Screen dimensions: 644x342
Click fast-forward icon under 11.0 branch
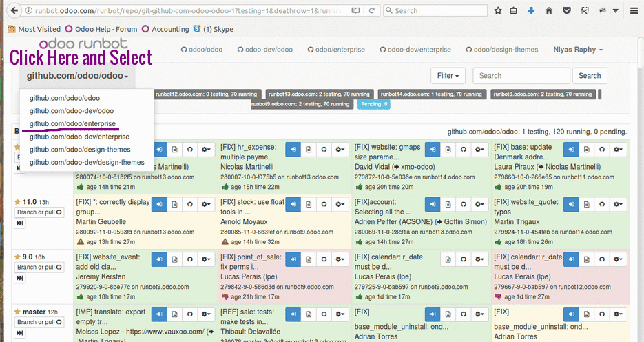tap(20, 223)
